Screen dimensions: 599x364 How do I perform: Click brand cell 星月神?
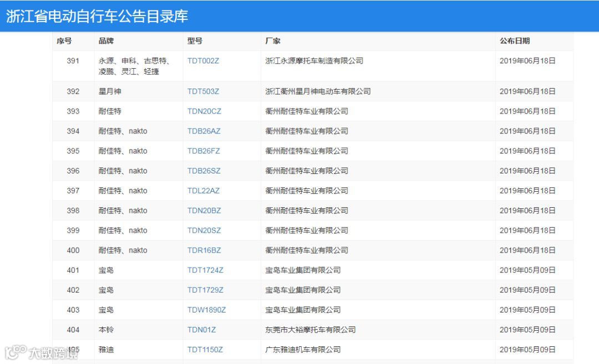tap(110, 91)
